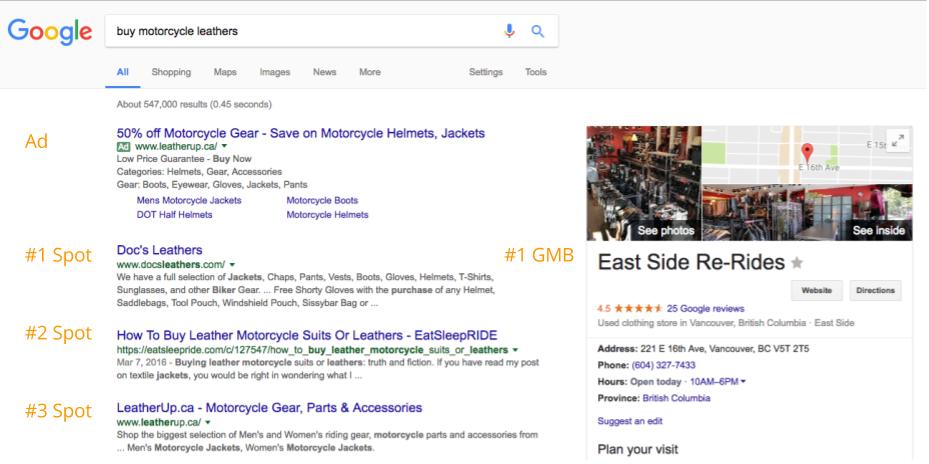Image resolution: width=929 pixels, height=464 pixels.
Task: Expand hours dropdown '10AM–6PM'
Action: [717, 382]
